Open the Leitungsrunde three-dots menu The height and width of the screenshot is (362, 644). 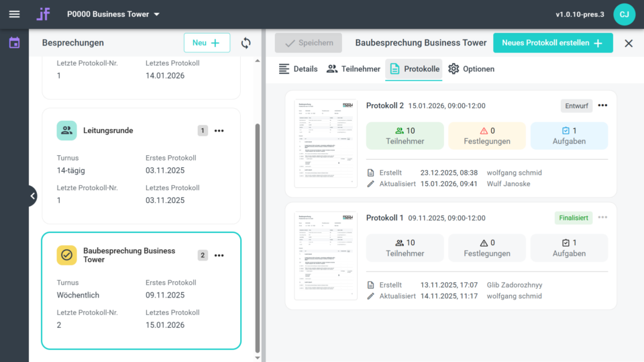pos(219,131)
